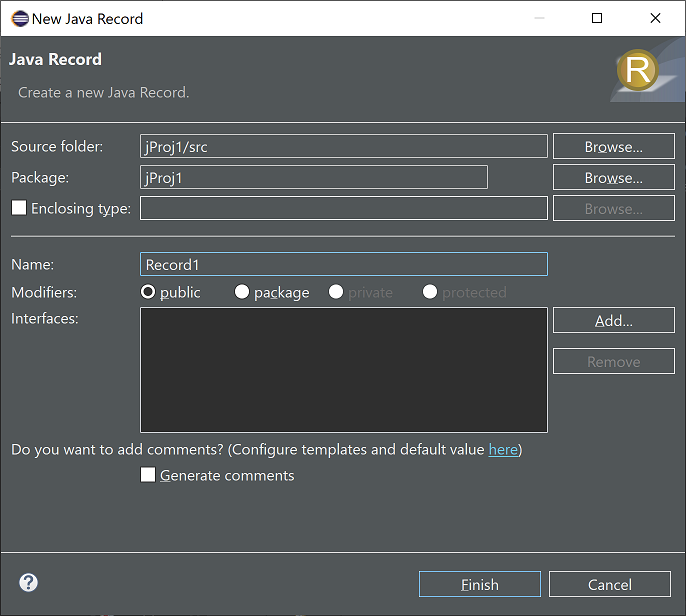This screenshot has width=686, height=616.
Task: Click the Finish button
Action: 480,584
